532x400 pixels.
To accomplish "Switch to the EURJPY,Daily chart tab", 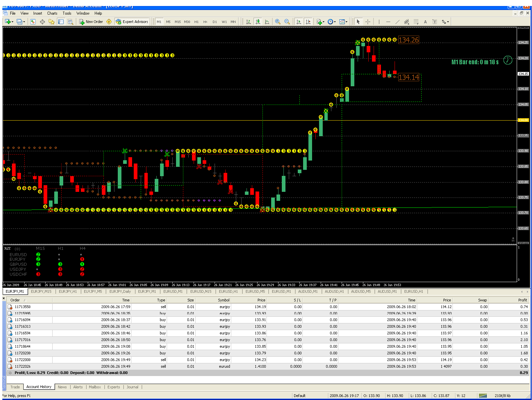I will pos(120,291).
